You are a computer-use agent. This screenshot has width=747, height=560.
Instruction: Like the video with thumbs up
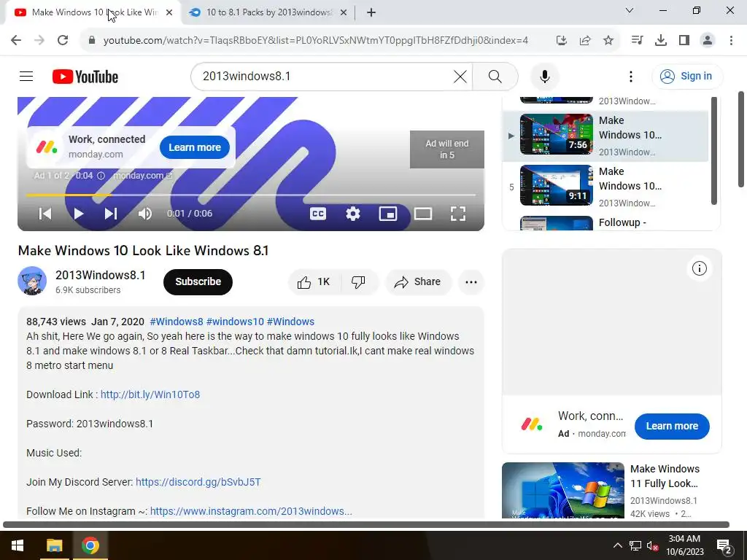point(314,282)
